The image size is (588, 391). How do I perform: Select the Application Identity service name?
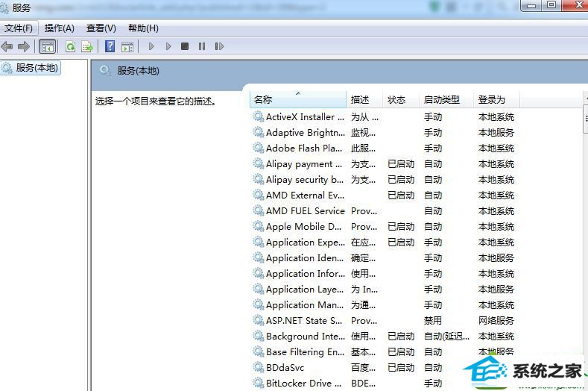click(305, 258)
